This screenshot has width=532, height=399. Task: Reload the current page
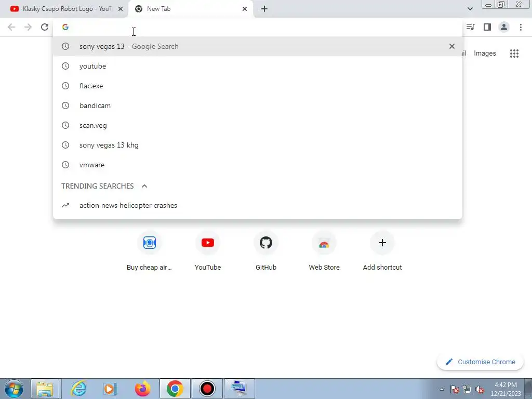(x=45, y=27)
